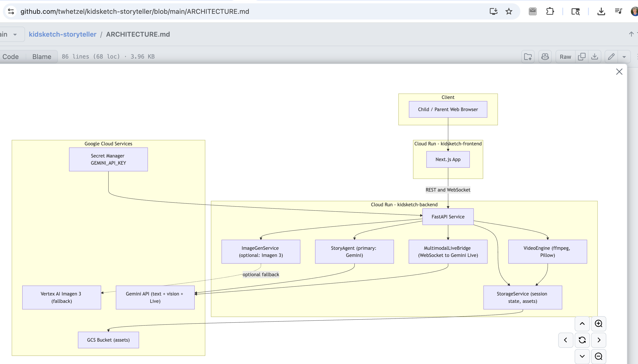Open browser extensions puzzle icon
Image resolution: width=638 pixels, height=364 pixels.
(x=550, y=11)
